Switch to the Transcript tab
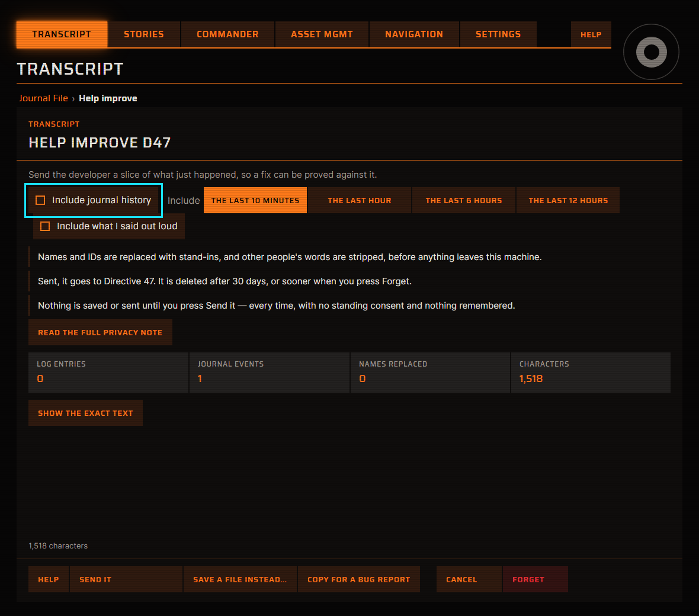 [62, 34]
